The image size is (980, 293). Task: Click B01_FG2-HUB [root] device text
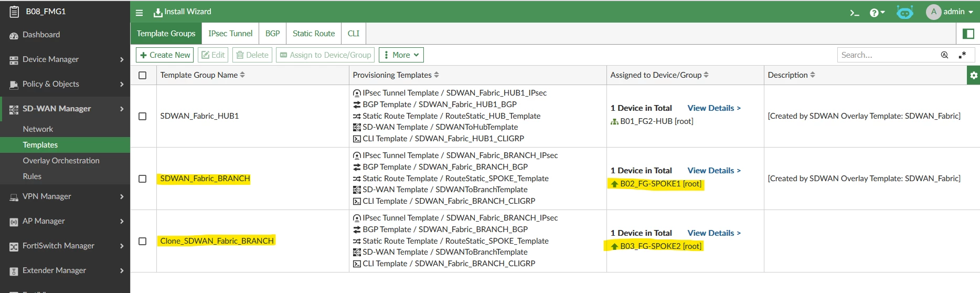click(656, 121)
